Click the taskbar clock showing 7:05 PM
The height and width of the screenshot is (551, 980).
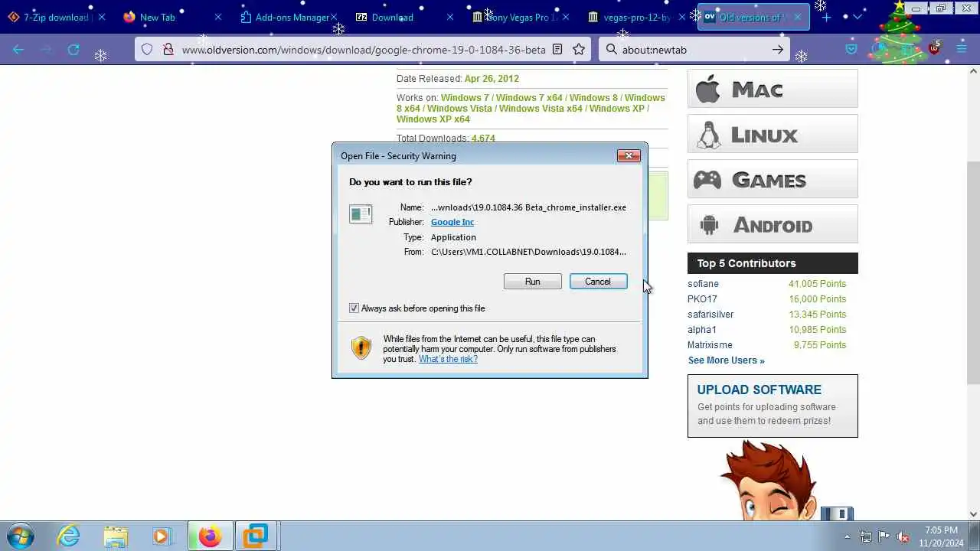pyautogui.click(x=941, y=536)
